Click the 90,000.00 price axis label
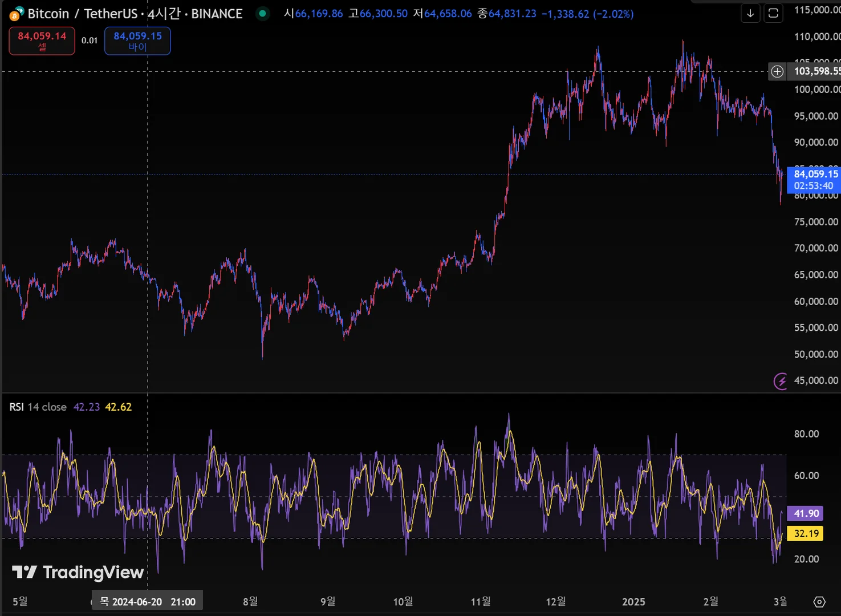 [816, 143]
